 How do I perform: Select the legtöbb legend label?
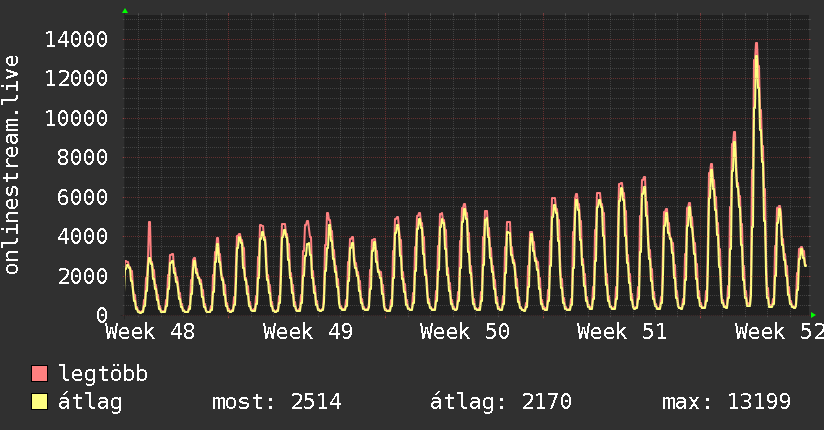click(x=103, y=374)
